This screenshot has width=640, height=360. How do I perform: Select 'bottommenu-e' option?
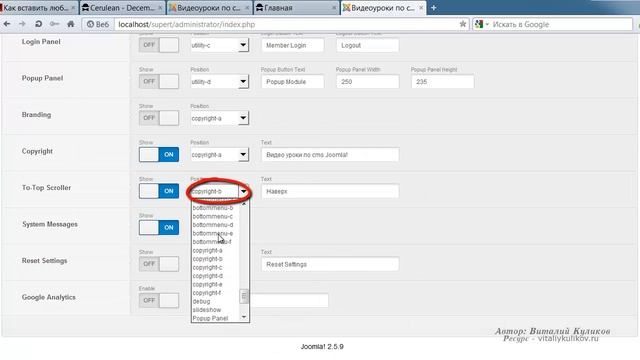tap(213, 233)
